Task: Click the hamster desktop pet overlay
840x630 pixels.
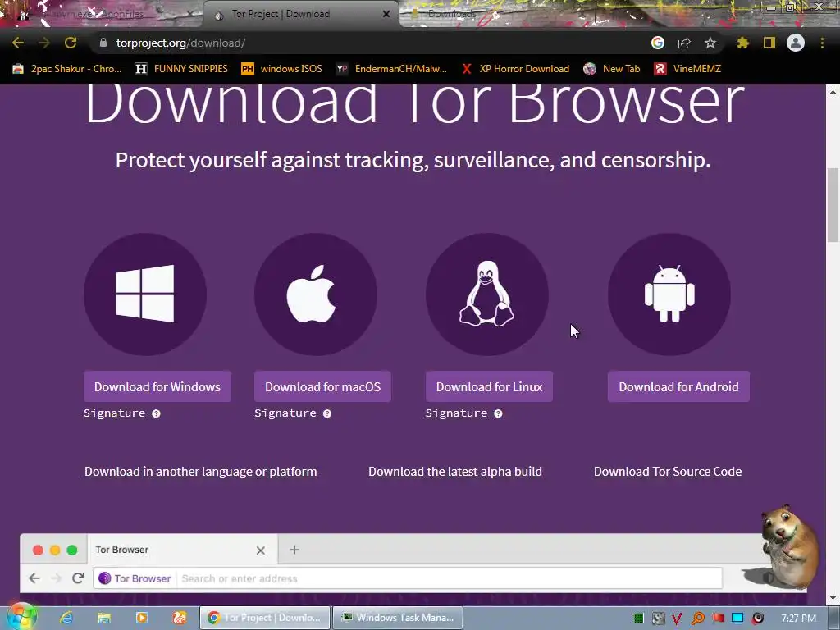Action: pyautogui.click(x=789, y=546)
